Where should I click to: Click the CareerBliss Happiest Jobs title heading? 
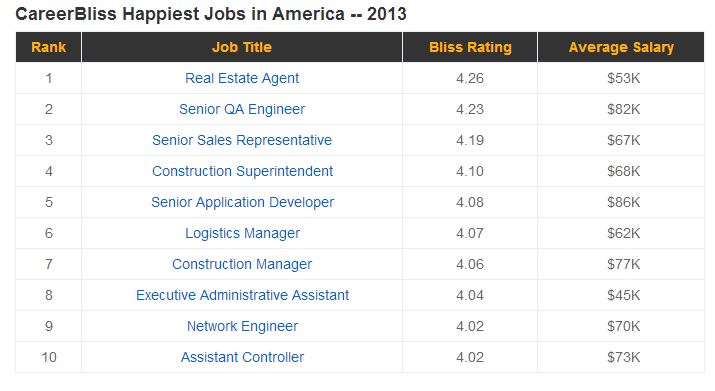coord(211,14)
